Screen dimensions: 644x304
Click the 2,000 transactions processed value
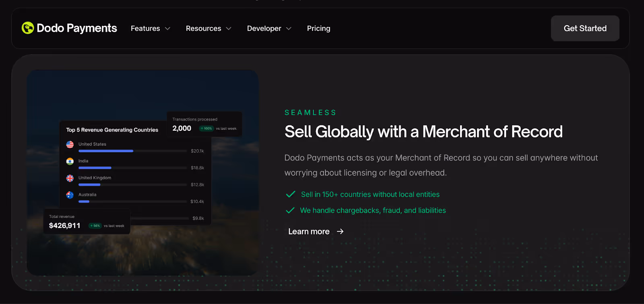182,128
